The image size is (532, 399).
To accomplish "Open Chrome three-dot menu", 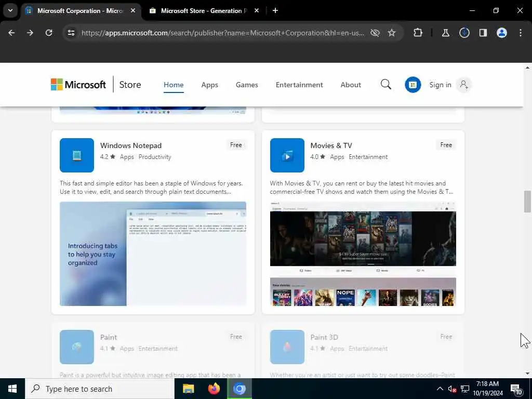I will click(520, 33).
